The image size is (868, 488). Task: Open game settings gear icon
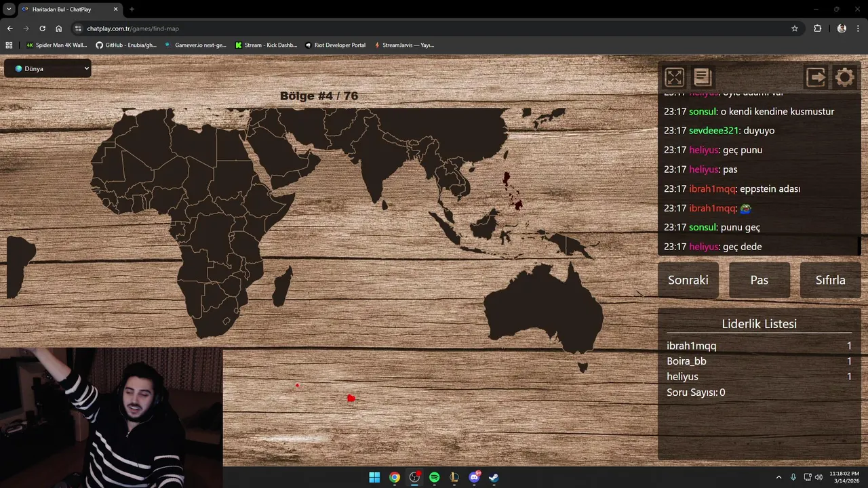844,77
